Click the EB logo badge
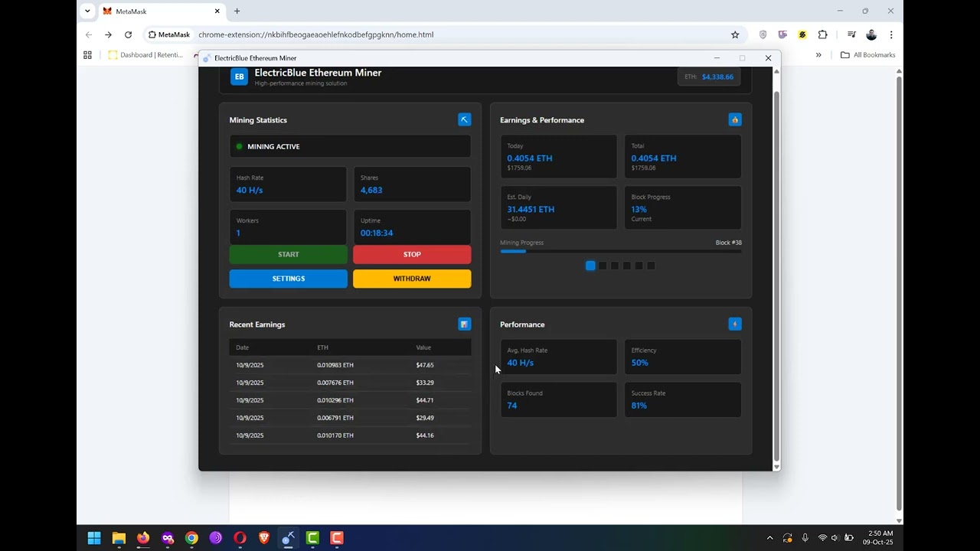The width and height of the screenshot is (980, 551). (x=239, y=77)
